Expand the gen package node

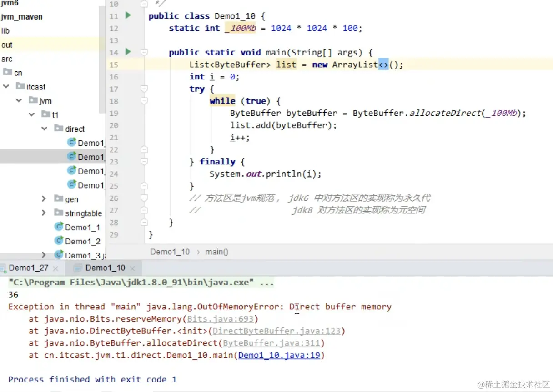click(x=44, y=199)
